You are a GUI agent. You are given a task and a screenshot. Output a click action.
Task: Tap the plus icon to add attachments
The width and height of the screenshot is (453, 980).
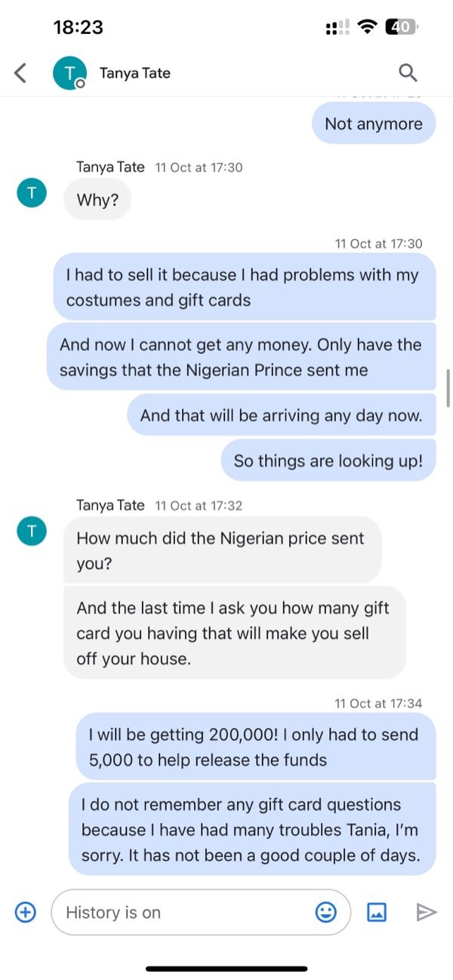pos(25,912)
